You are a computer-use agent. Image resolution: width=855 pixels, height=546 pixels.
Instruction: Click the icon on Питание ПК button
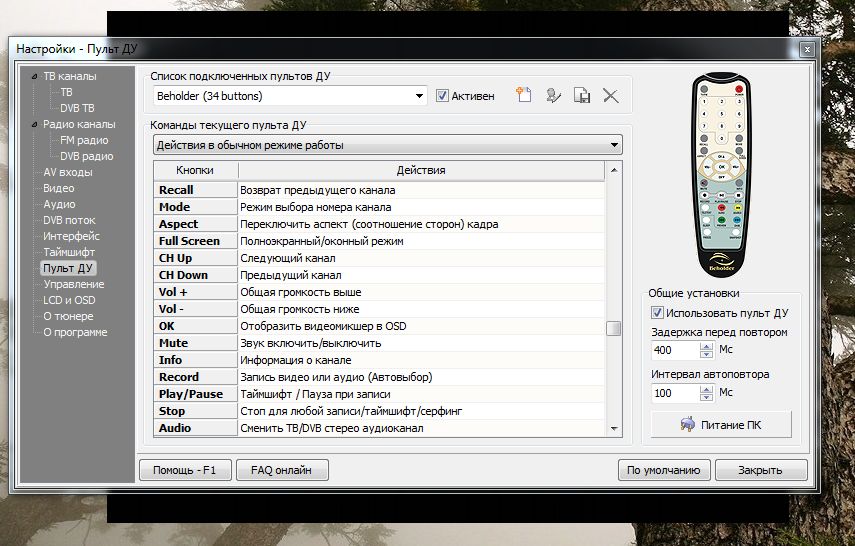tap(688, 424)
